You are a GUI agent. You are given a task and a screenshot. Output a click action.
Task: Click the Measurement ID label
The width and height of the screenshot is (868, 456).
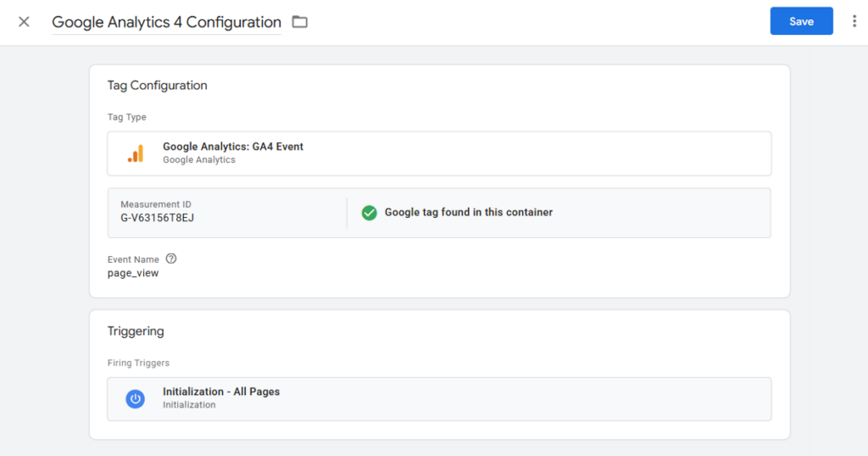pos(155,204)
